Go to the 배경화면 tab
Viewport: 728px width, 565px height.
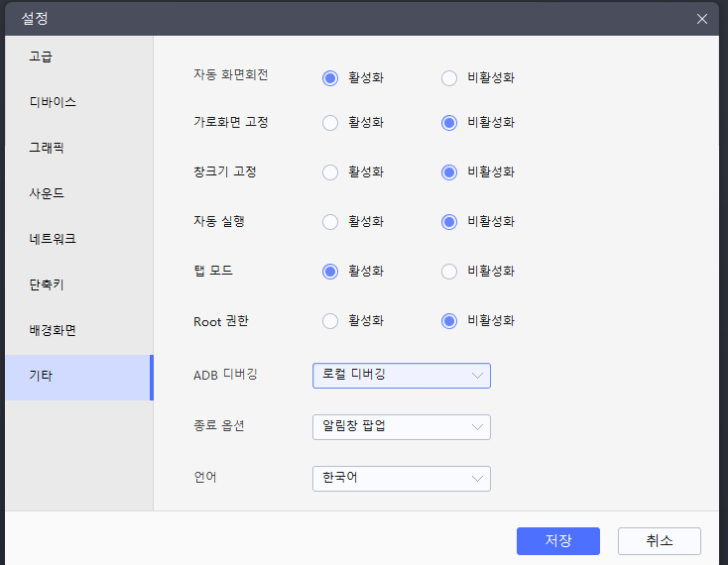[79, 330]
